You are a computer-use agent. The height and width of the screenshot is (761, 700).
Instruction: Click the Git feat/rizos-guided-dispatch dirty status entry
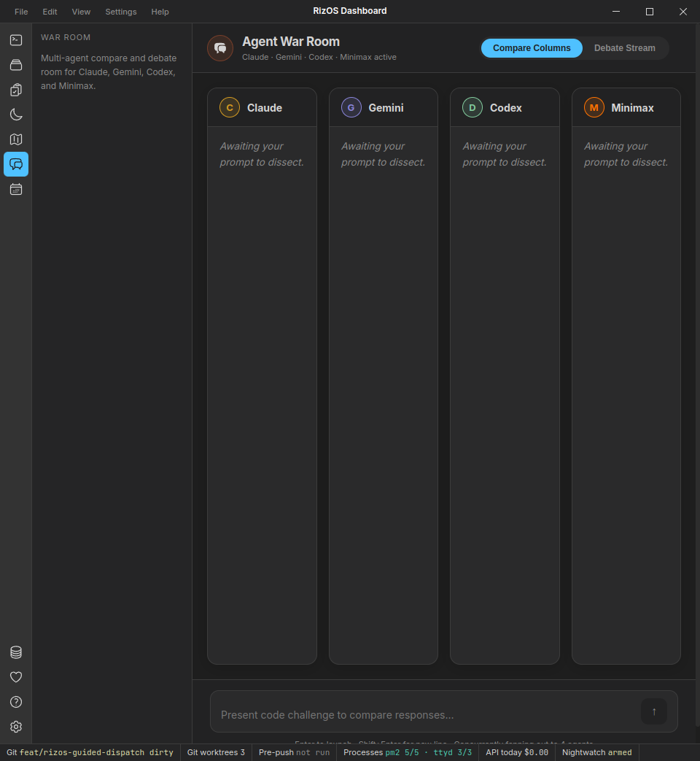(x=90, y=752)
